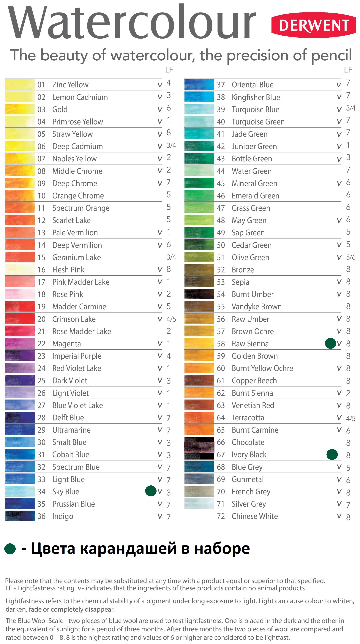
Task: Click the Chinese White row label
Action: (255, 516)
